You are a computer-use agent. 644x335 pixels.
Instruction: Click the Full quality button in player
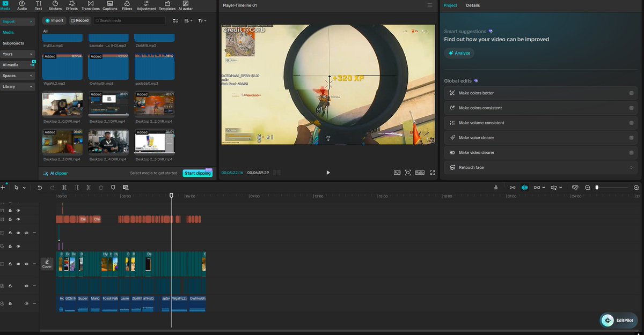tap(397, 173)
